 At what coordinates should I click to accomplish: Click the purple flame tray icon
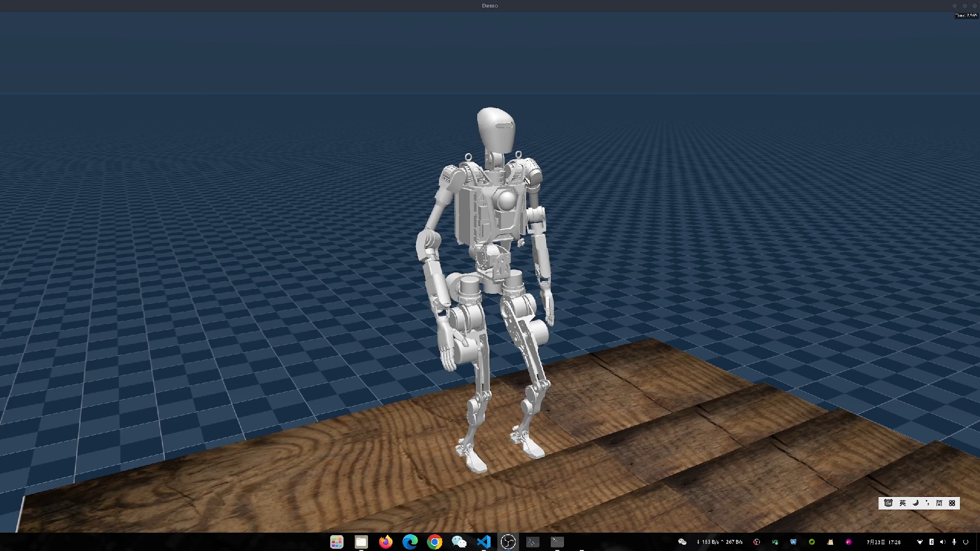point(849,542)
